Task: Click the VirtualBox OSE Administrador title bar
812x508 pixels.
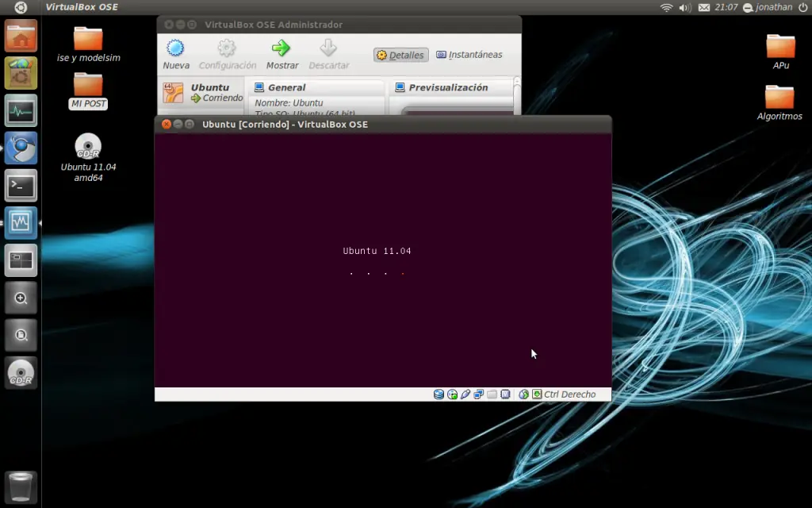Action: tap(339, 25)
